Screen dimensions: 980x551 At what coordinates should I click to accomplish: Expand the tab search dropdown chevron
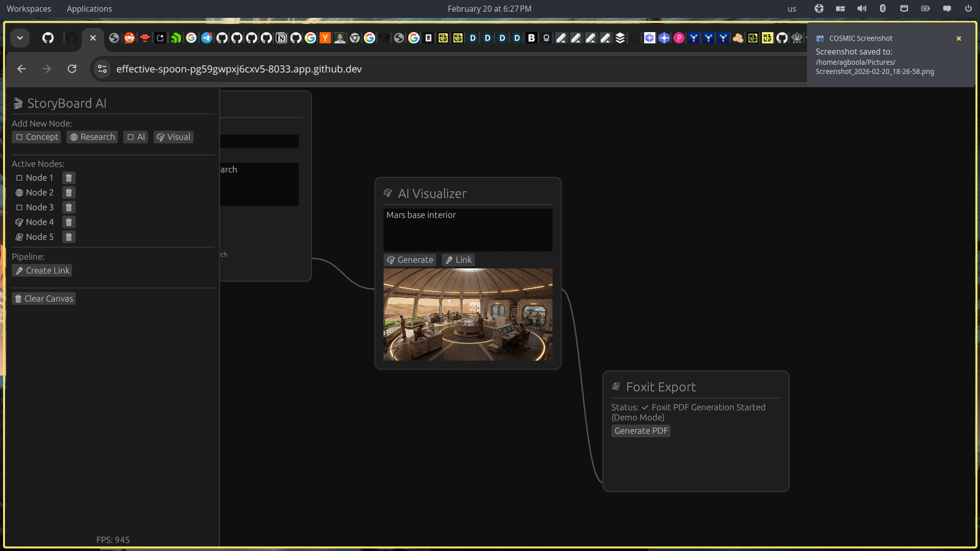(x=20, y=38)
